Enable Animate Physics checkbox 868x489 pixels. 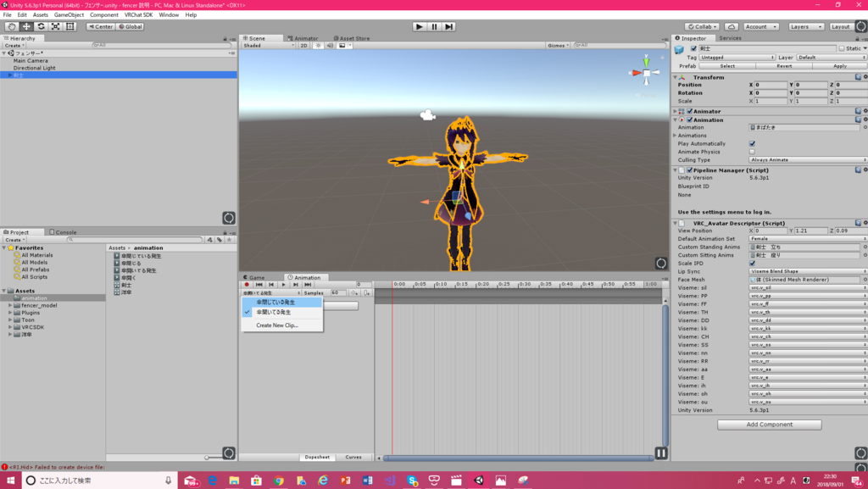(x=752, y=152)
